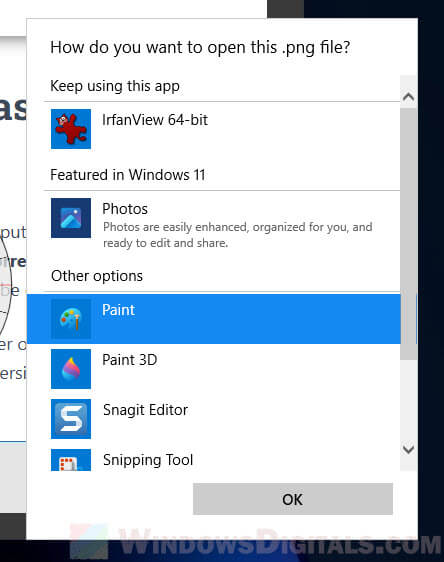Viewport: 444px width, 562px height.
Task: Click the Photos app name text
Action: pyautogui.click(x=125, y=209)
